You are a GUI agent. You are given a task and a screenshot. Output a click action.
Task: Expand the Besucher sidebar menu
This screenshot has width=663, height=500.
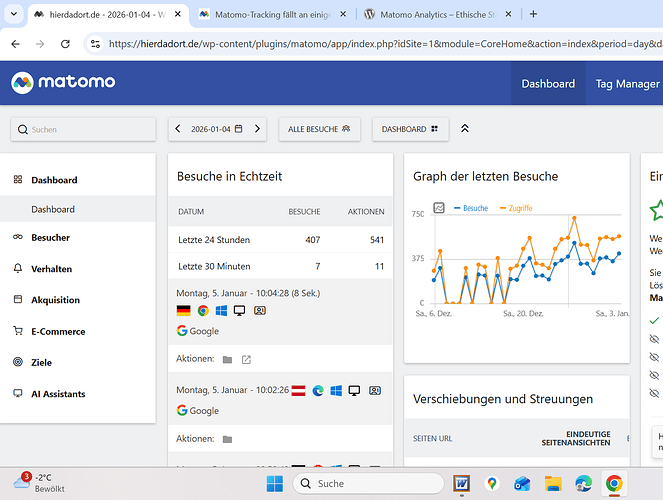tap(50, 238)
